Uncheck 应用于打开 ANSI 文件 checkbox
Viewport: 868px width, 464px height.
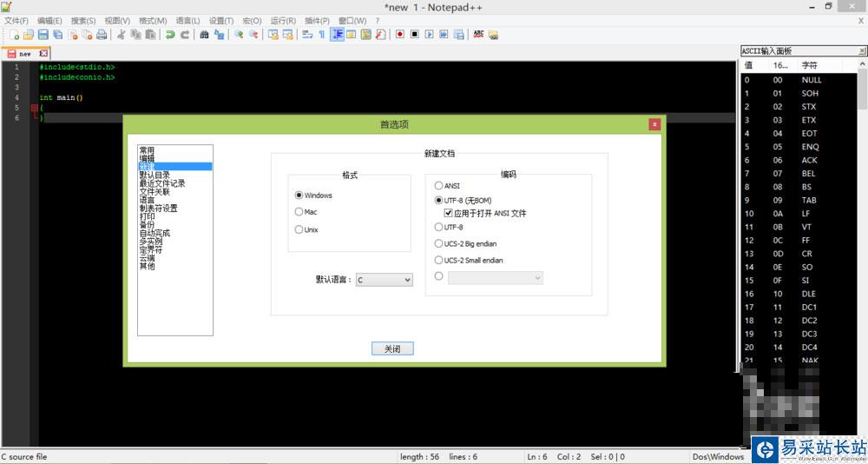[449, 213]
